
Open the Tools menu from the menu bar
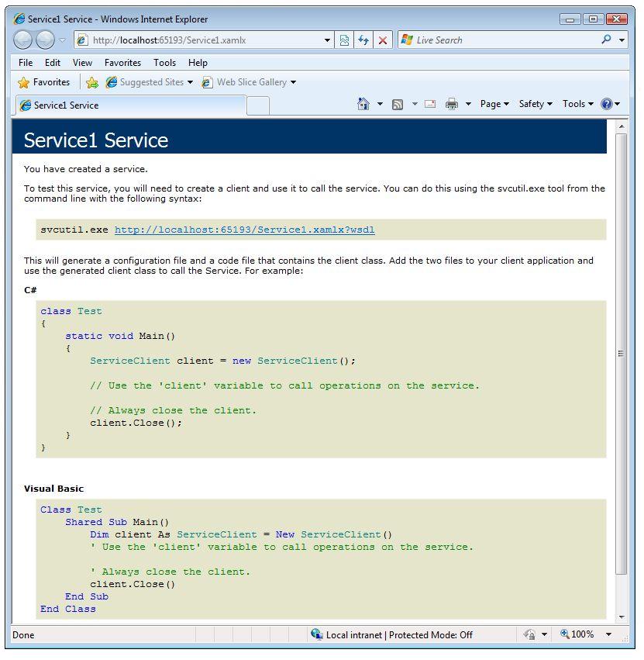click(164, 63)
